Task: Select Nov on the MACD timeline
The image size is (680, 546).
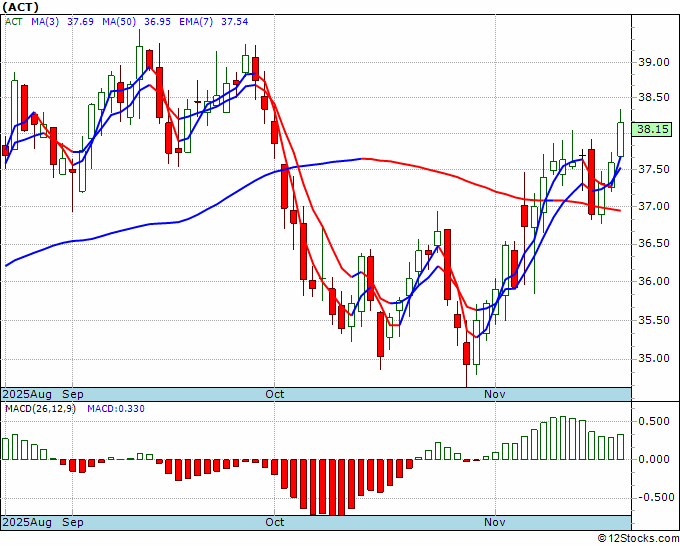Action: coord(495,522)
